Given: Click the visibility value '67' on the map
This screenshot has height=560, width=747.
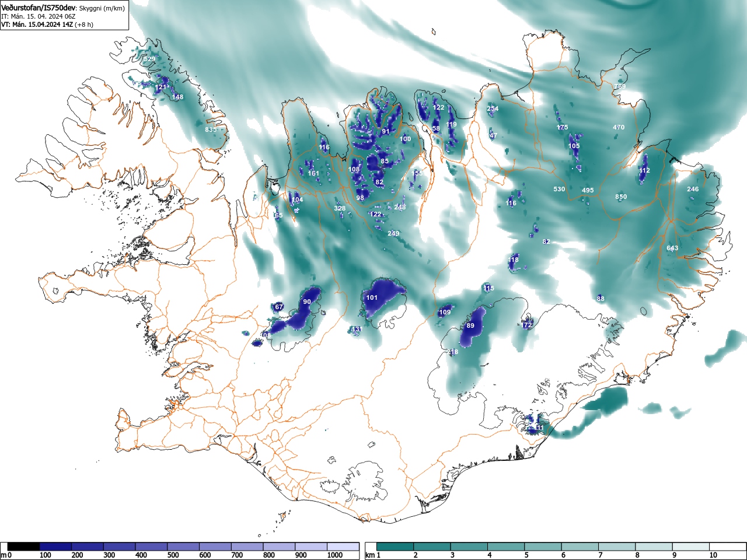Looking at the screenshot, I should pos(279,307).
